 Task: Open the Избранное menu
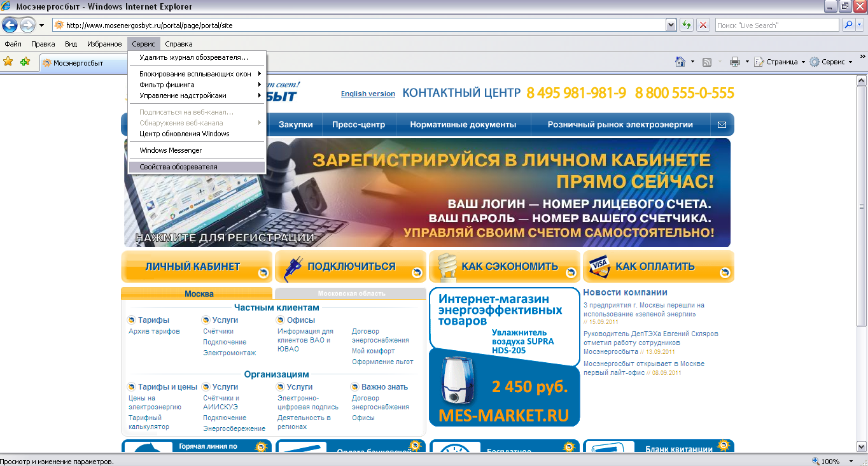pyautogui.click(x=104, y=44)
